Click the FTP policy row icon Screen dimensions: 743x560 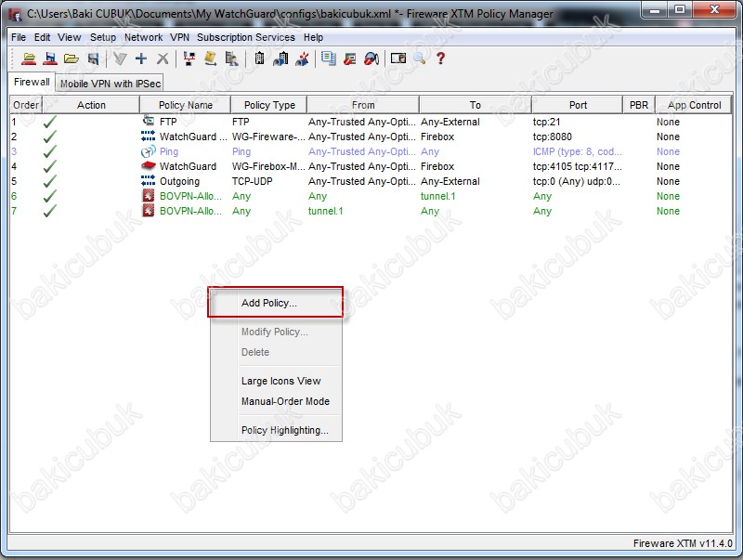(x=149, y=122)
